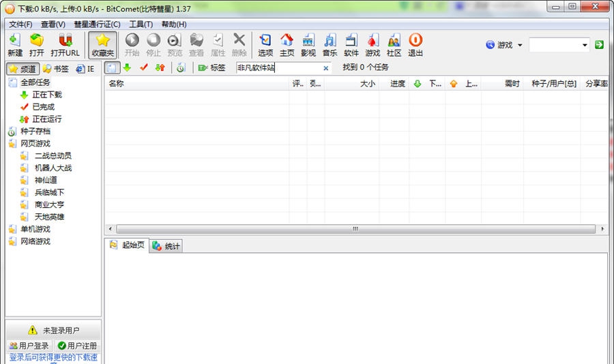Go to 主页 (Home) toolbar icon
This screenshot has width=614, height=364.
click(x=287, y=45)
